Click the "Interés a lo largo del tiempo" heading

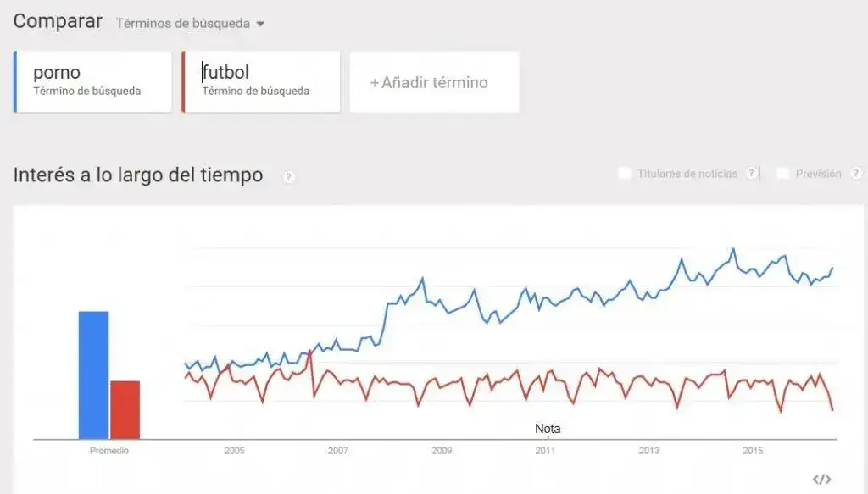(x=137, y=175)
